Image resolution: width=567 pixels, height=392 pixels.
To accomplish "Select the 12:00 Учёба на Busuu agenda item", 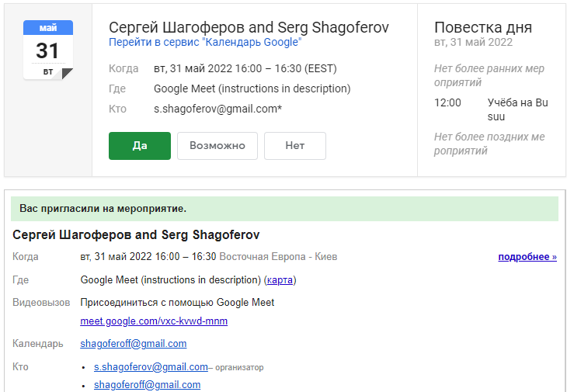I will 491,109.
